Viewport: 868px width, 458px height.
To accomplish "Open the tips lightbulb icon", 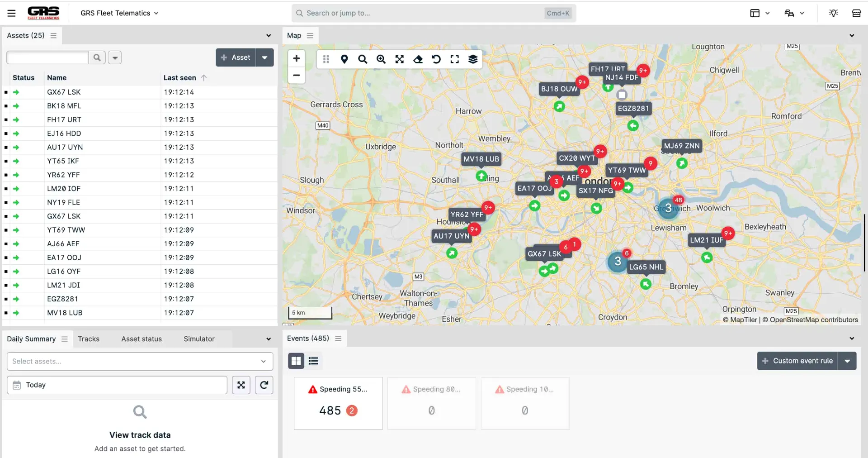I will click(833, 13).
